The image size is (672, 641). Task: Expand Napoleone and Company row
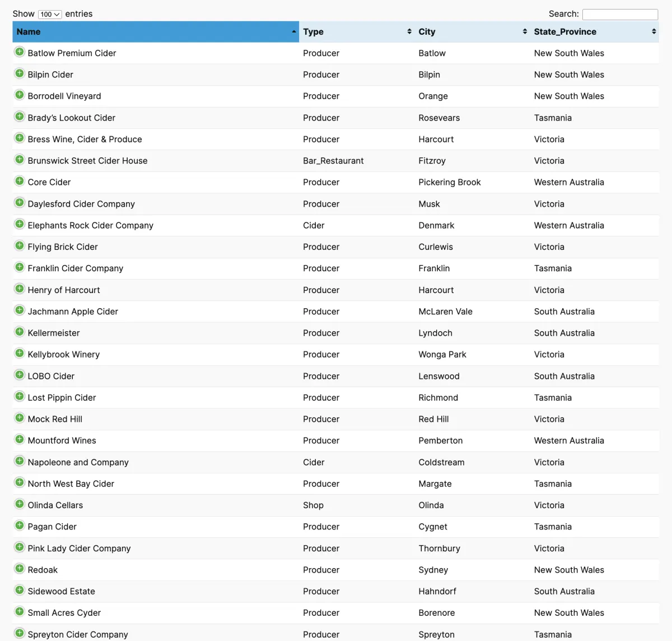pos(20,461)
